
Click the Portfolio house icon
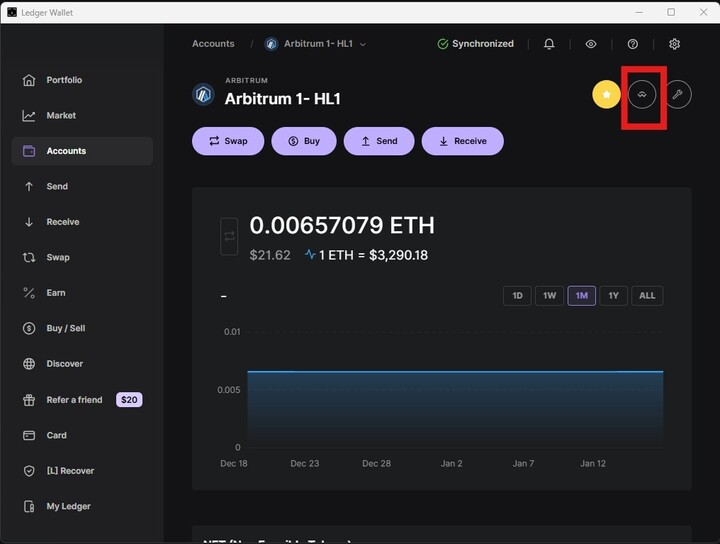pos(29,80)
